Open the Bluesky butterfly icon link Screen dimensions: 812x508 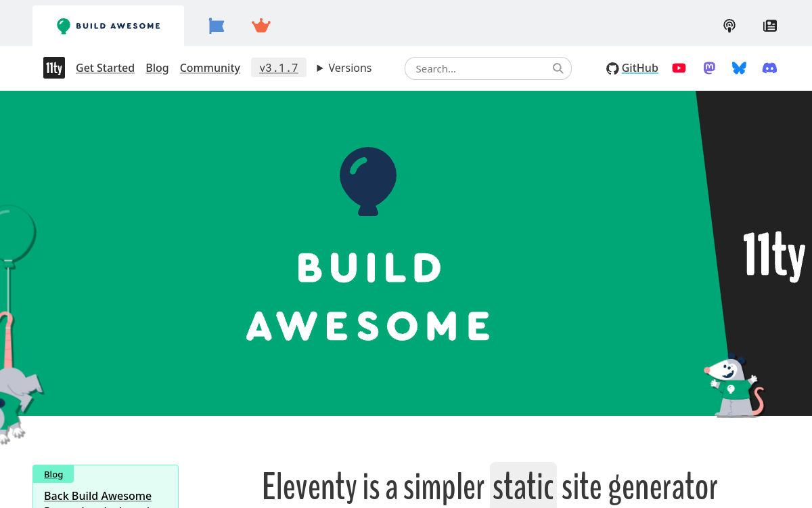[739, 68]
